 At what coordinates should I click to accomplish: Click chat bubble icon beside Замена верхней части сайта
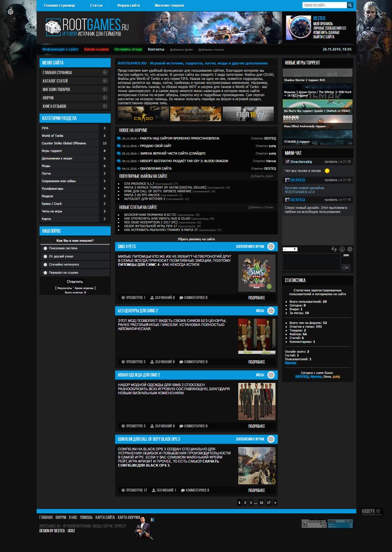pyautogui.click(x=119, y=154)
